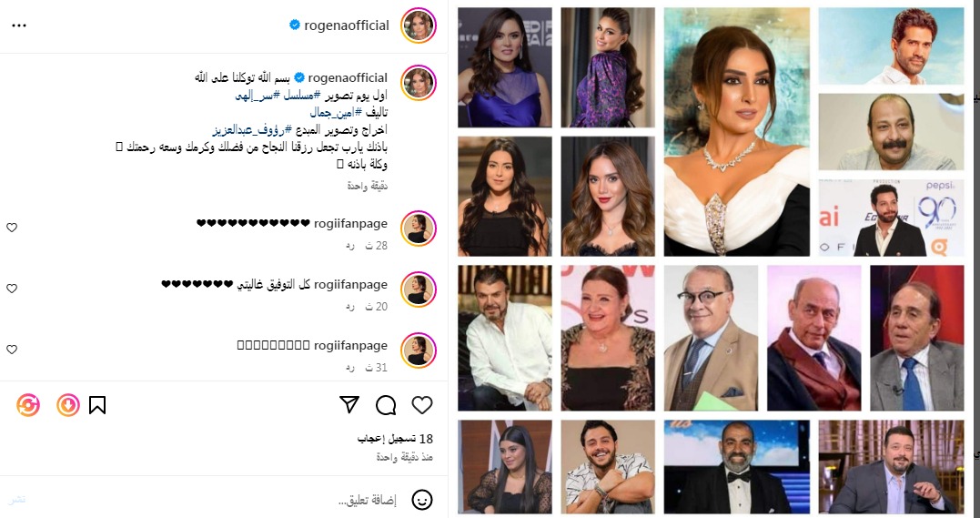The height and width of the screenshot is (518, 980).
Task: Reply to the 28-second-old comment
Action: tap(350, 246)
